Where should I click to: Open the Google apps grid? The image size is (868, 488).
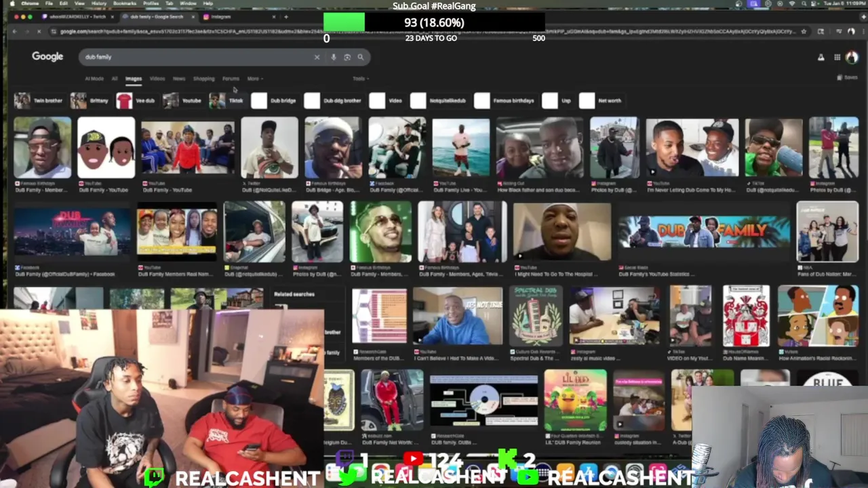837,58
